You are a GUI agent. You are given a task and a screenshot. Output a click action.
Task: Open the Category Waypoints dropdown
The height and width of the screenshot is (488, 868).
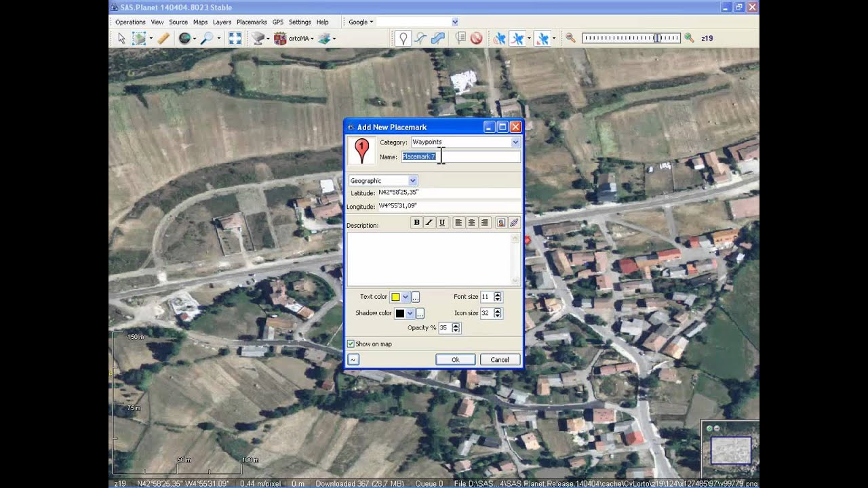click(x=515, y=142)
